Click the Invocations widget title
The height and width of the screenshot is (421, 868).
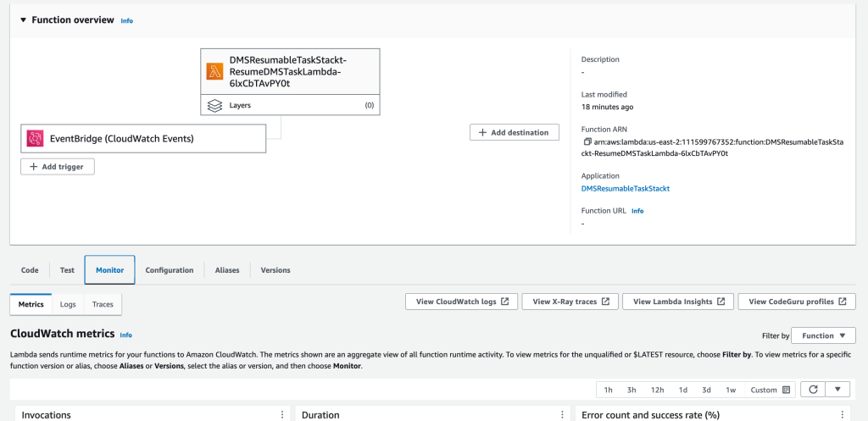coord(46,415)
